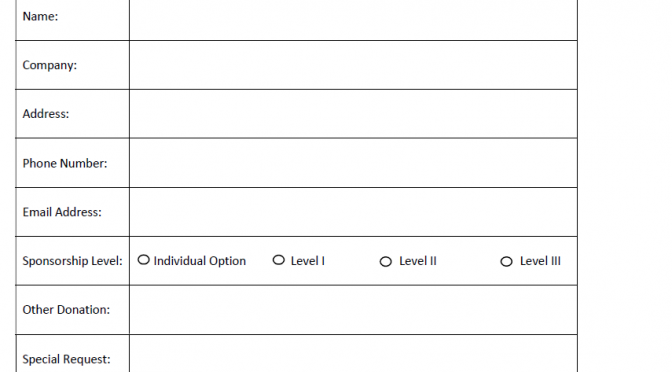This screenshot has width=672, height=372.
Task: Pick the Level III radio button
Action: tap(507, 261)
